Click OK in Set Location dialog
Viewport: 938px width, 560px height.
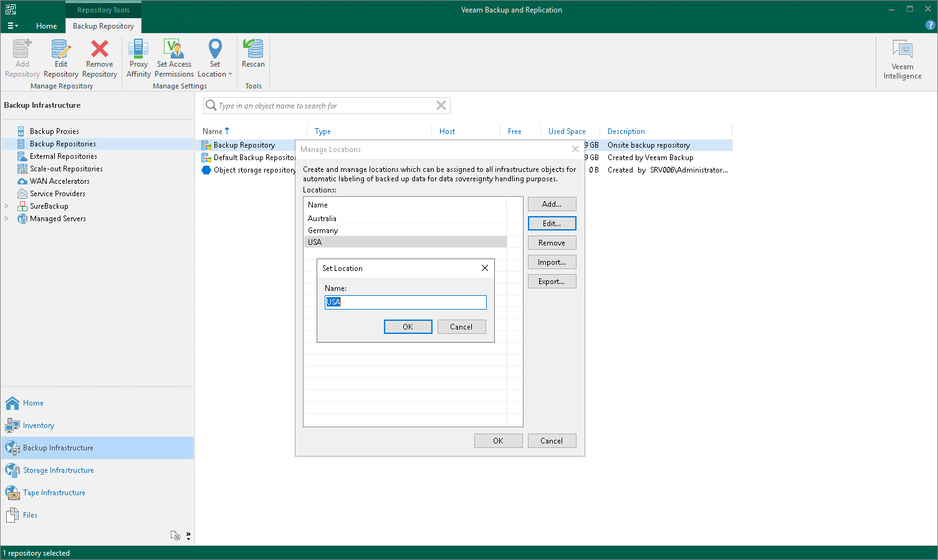[x=408, y=327]
